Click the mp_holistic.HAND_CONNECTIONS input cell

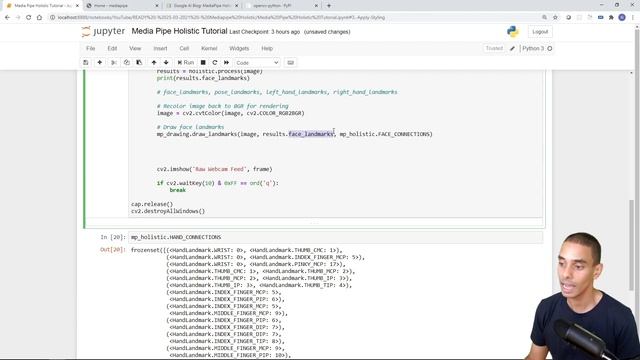(336, 237)
